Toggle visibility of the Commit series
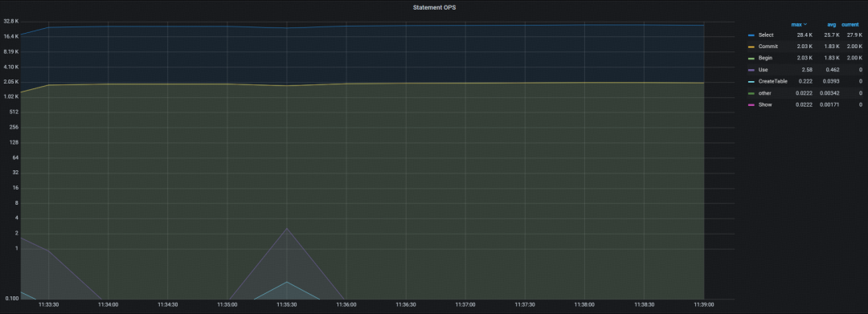This screenshot has height=314, width=868. (768, 47)
